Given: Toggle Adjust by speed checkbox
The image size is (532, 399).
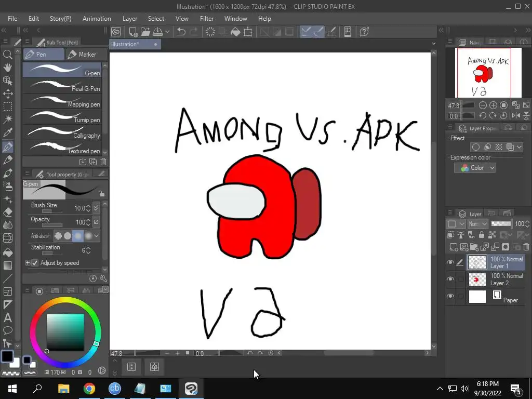Looking at the screenshot, I should tap(35, 263).
